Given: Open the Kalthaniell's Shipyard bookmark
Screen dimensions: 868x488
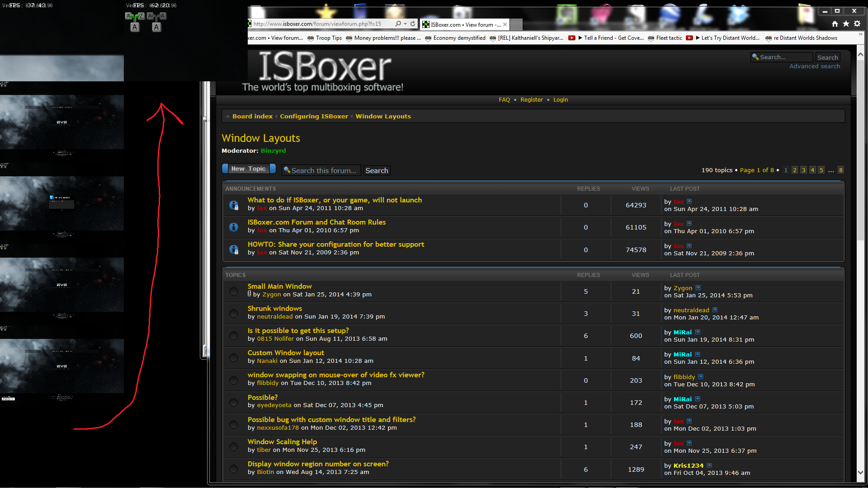Looking at the screenshot, I should [x=527, y=38].
